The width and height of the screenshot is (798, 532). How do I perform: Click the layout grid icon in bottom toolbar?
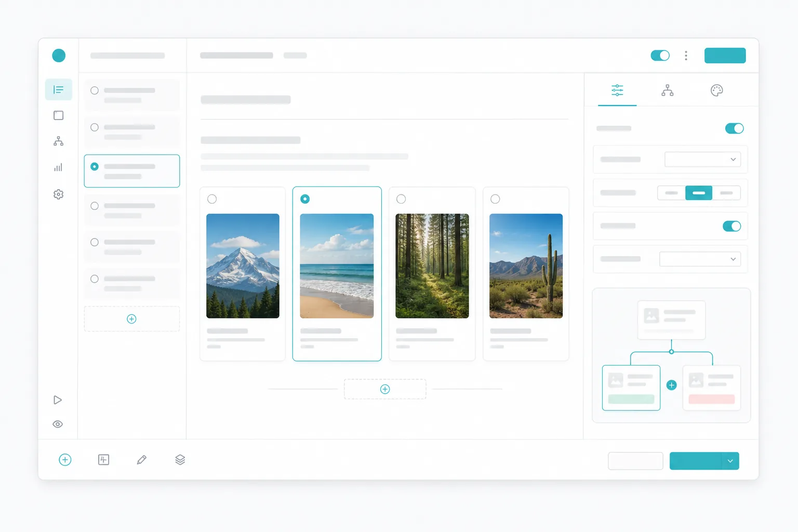click(x=103, y=460)
